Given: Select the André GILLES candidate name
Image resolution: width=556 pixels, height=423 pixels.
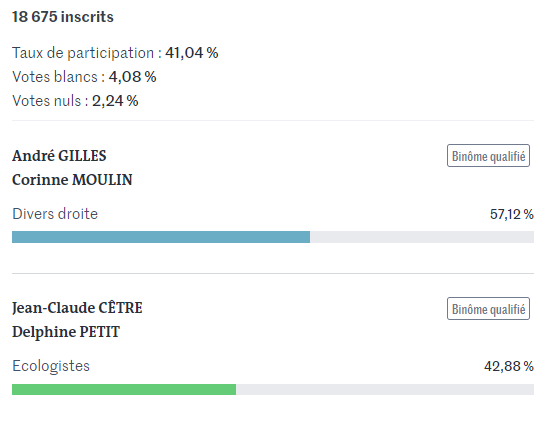Looking at the screenshot, I should point(59,156).
